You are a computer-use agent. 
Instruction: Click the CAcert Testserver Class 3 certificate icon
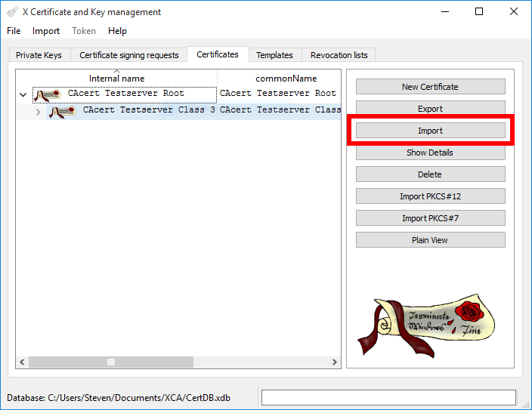point(63,111)
